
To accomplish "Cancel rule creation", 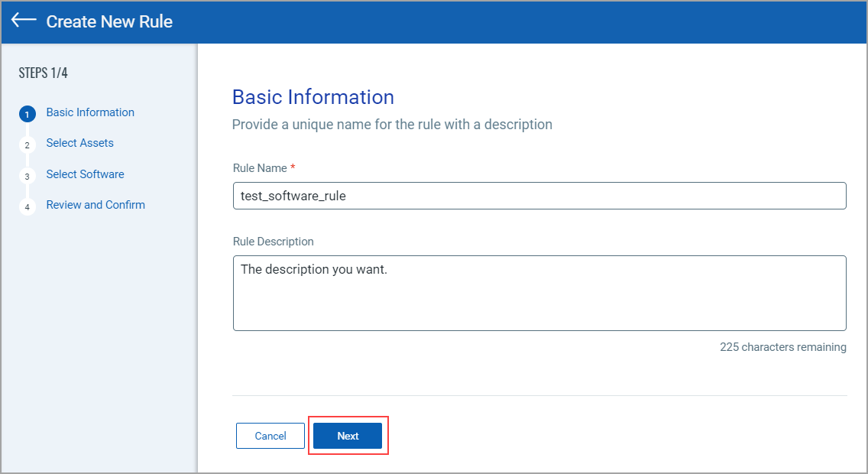I will (270, 436).
